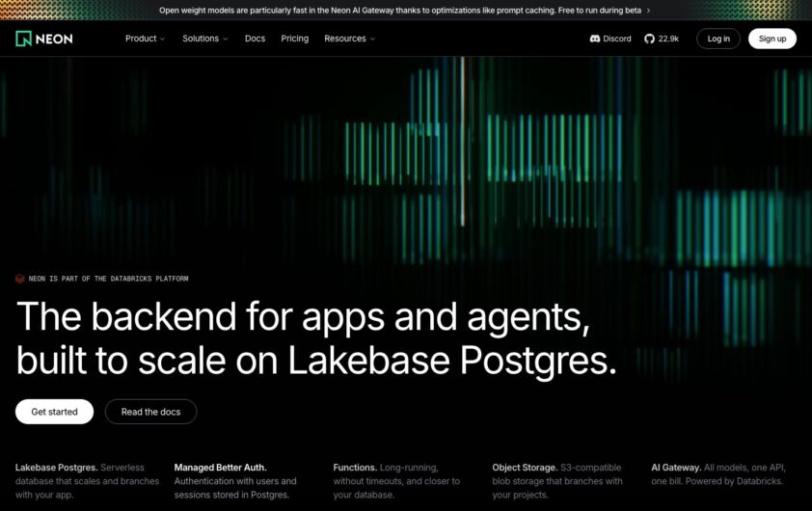Screen dimensions: 812x511
Task: Click the Databricks logo beside platform tagline
Action: point(19,279)
